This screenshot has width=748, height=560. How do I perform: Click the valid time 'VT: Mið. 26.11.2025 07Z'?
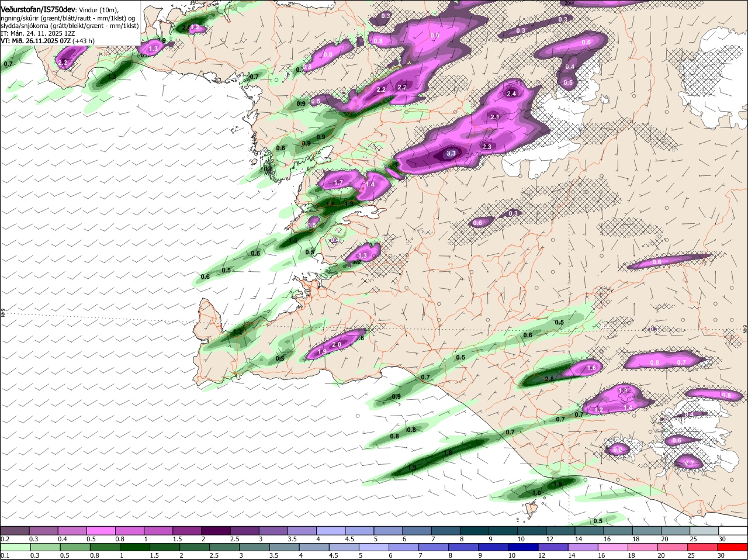35,41
